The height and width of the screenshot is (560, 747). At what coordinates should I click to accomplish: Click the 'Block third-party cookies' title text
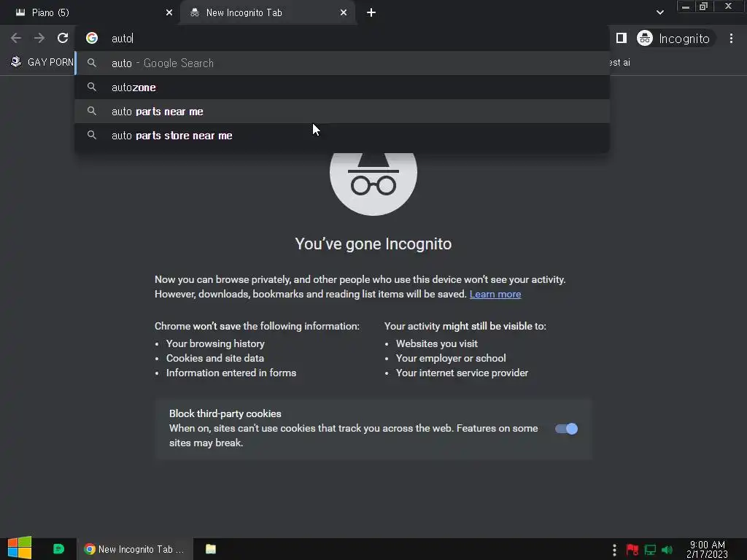(x=225, y=414)
